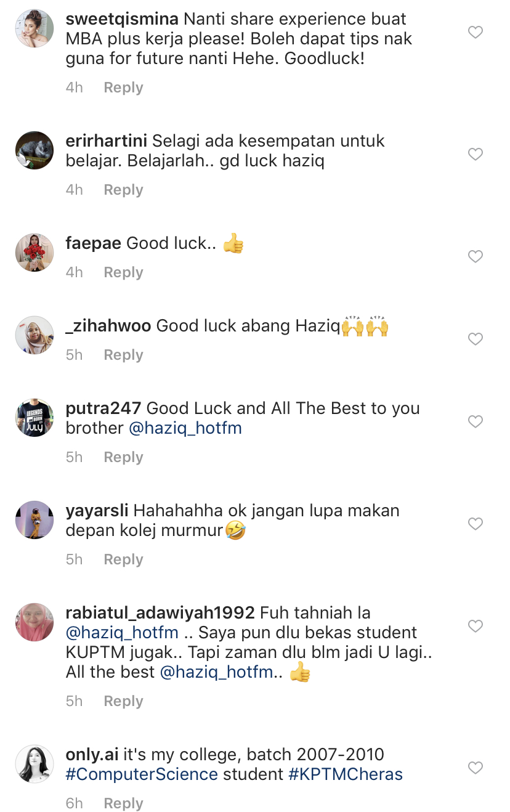Reply to sweetqismina's comment
This screenshot has width=510, height=812.
[x=123, y=87]
